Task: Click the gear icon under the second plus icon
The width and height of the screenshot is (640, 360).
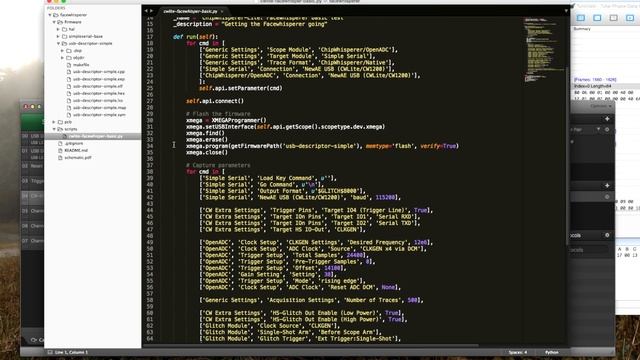Action: point(607,196)
